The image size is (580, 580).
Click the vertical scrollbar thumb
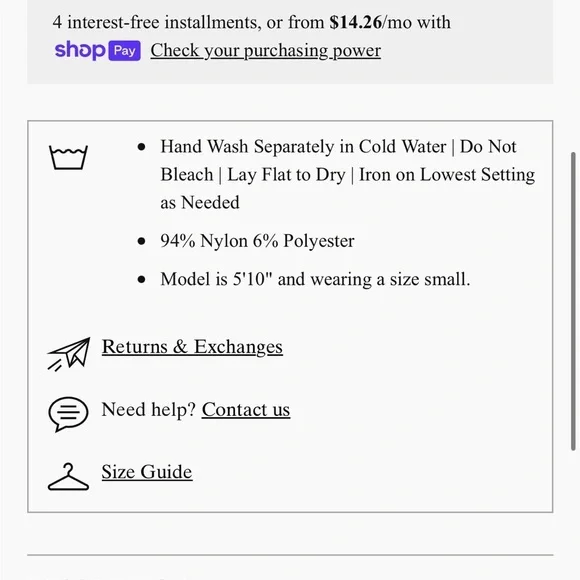click(573, 301)
